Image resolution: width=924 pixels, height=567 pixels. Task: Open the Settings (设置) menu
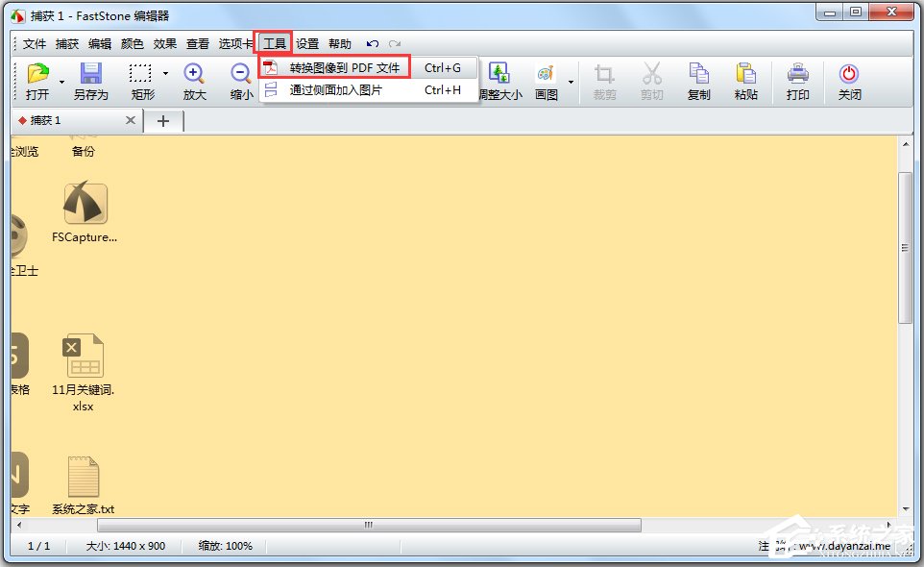coord(307,43)
